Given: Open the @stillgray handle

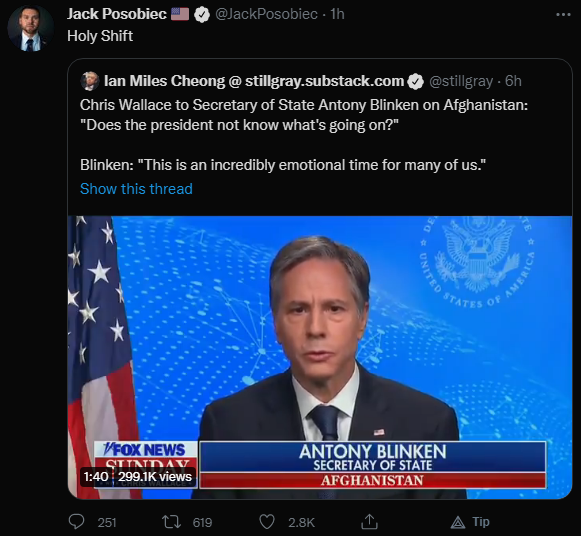Looking at the screenshot, I should 461,81.
